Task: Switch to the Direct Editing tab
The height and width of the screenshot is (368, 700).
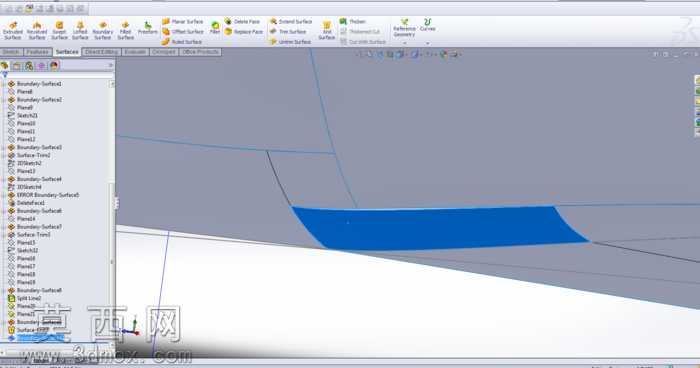Action: 101,52
